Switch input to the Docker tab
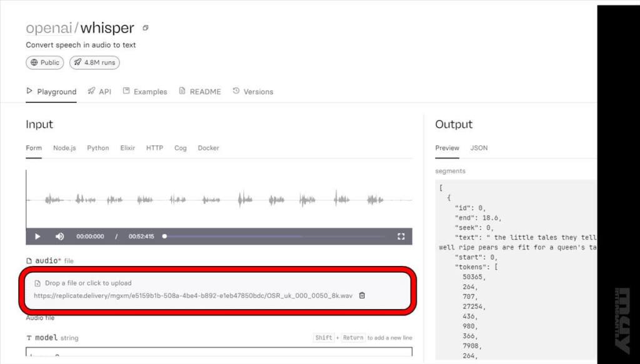This screenshot has width=640, height=364. 208,148
